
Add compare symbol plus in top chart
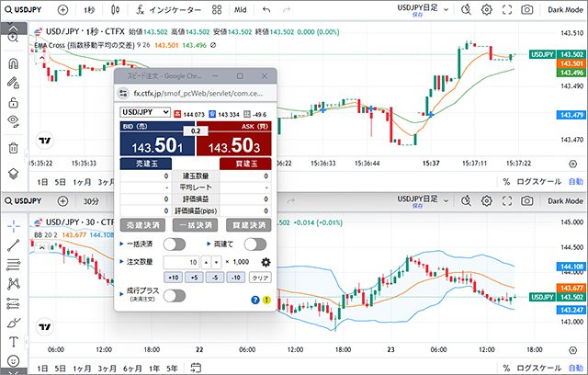pyautogui.click(x=63, y=10)
